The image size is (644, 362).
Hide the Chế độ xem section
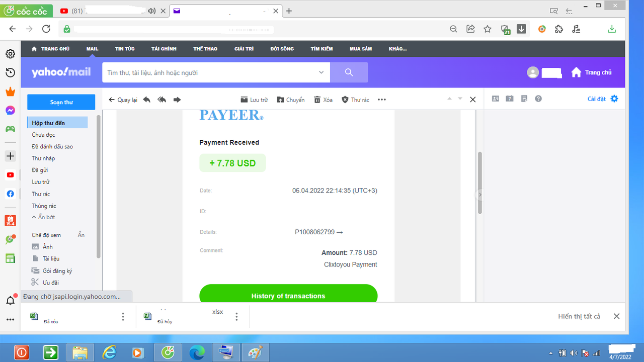81,235
